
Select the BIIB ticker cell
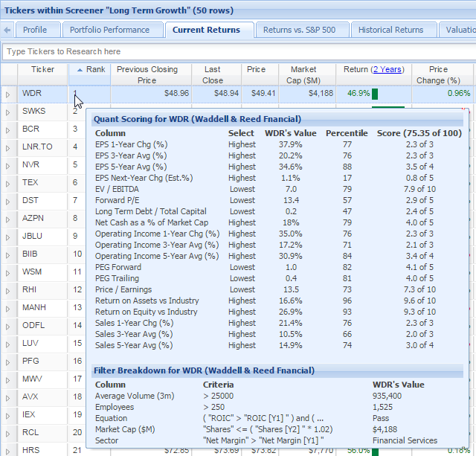point(42,254)
